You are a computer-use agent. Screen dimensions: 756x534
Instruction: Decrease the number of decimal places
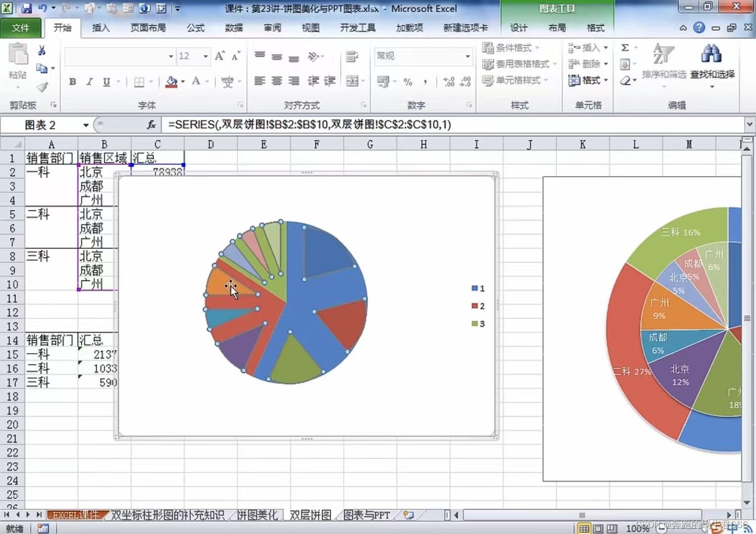tap(466, 82)
